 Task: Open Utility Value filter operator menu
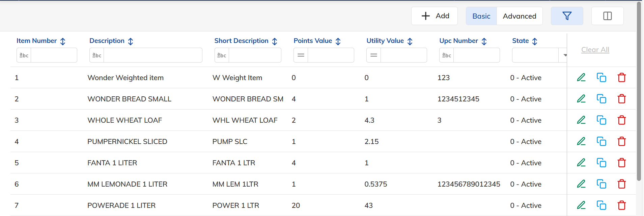click(x=373, y=55)
